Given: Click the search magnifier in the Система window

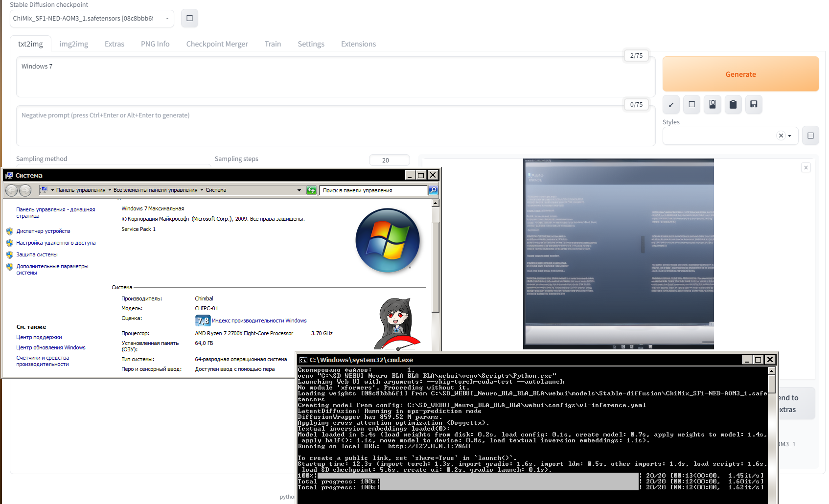Looking at the screenshot, I should click(433, 190).
